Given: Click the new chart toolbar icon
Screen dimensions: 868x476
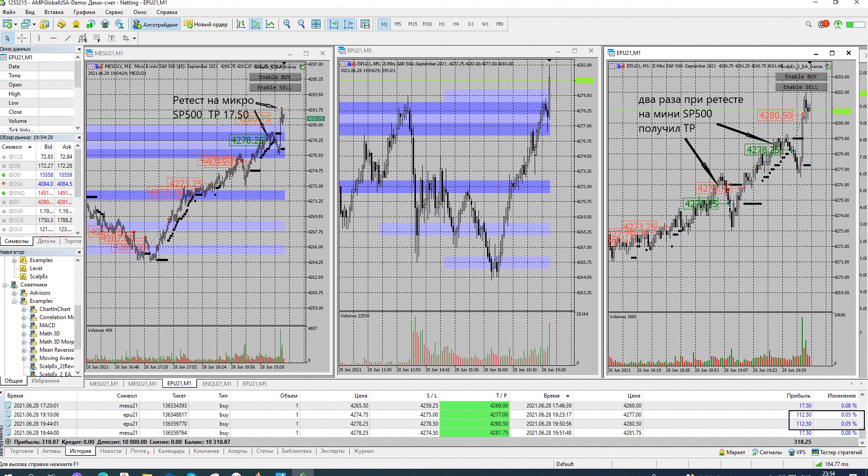Looking at the screenshot, I should (8, 24).
